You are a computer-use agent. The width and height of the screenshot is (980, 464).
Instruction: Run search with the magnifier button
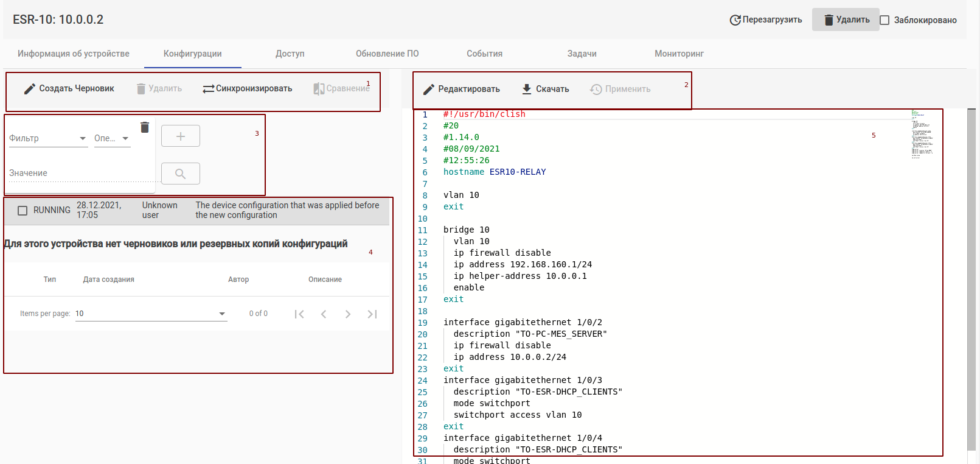click(181, 174)
